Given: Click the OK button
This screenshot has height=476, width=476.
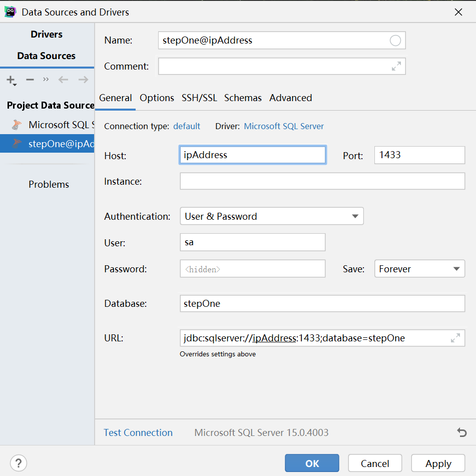Looking at the screenshot, I should click(312, 463).
